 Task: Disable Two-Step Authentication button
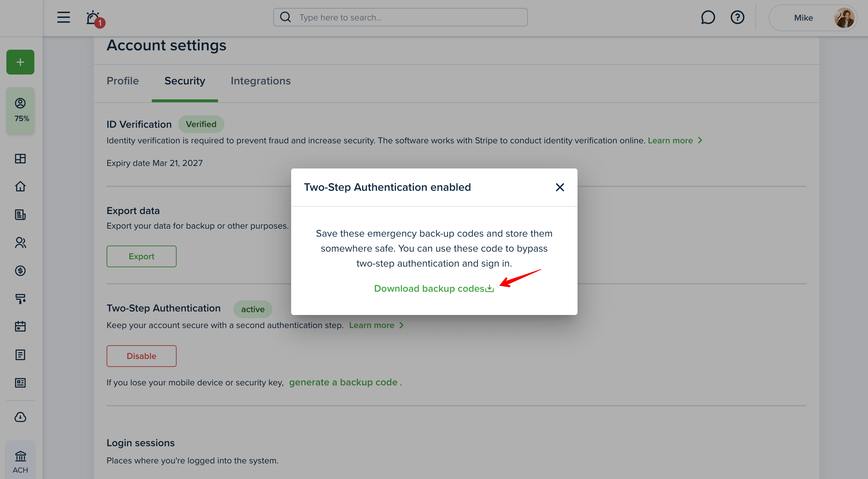(x=142, y=356)
